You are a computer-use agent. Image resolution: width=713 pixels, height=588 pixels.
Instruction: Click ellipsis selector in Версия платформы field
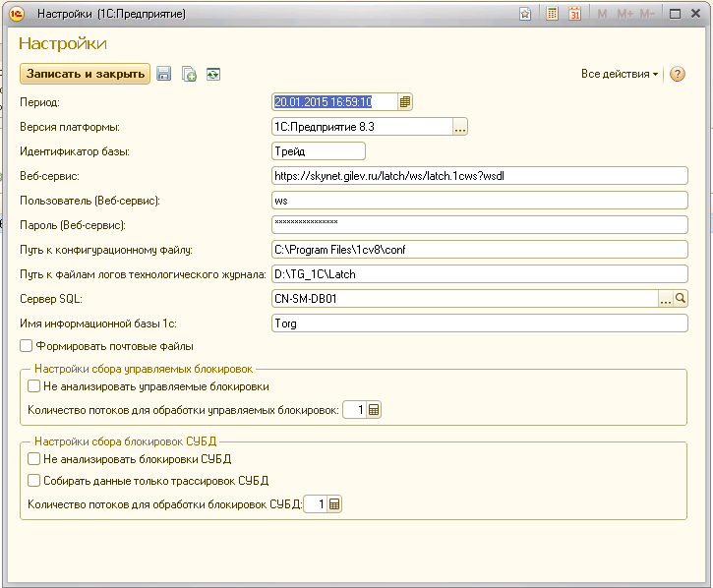point(459,127)
